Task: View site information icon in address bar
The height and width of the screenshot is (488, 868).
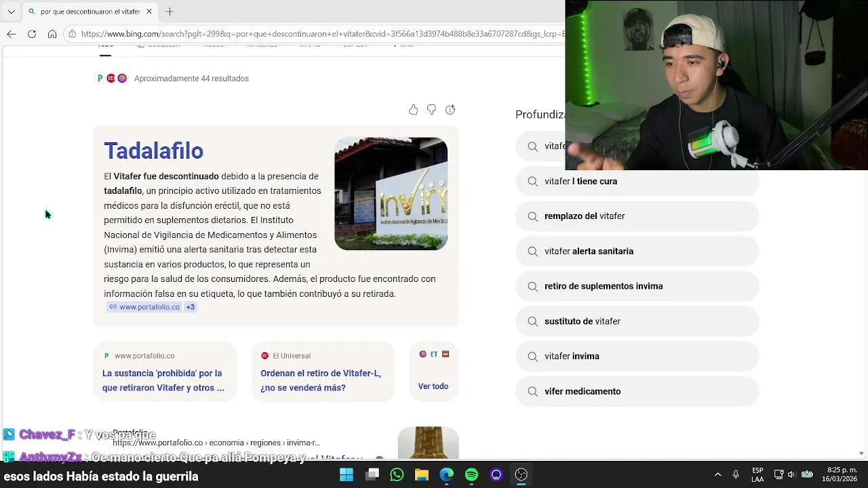Action: coord(73,34)
